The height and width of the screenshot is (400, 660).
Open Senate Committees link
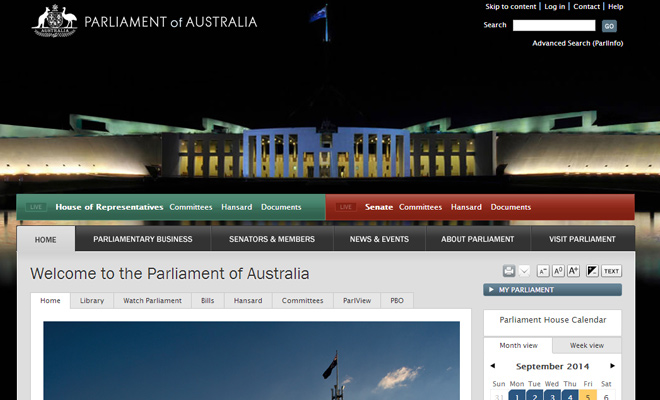click(x=420, y=207)
